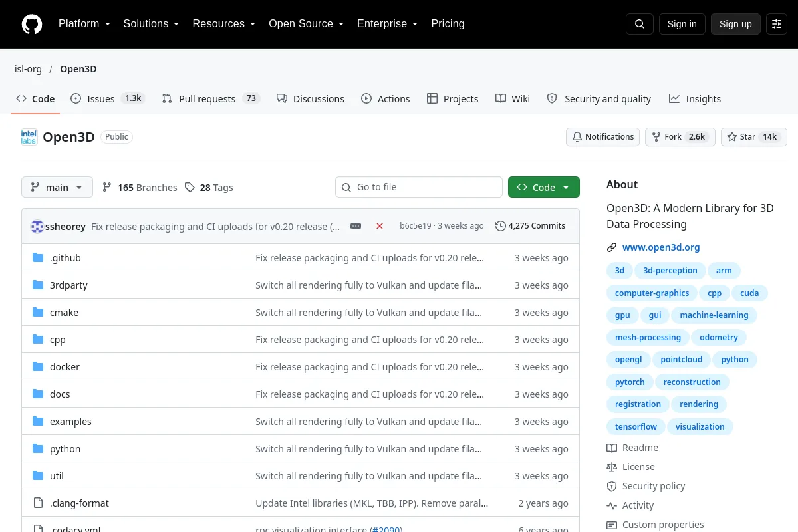Open the Resources dropdown menu
This screenshot has width=798, height=532.
click(224, 24)
